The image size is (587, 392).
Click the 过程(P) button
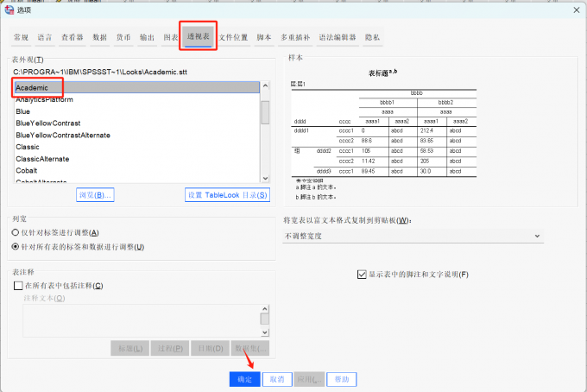tap(170, 349)
